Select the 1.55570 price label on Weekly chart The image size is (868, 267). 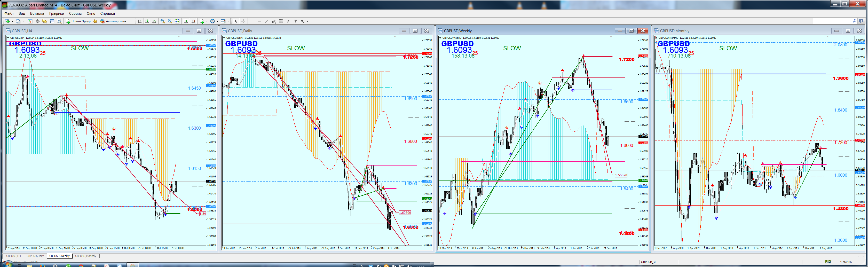tap(621, 175)
